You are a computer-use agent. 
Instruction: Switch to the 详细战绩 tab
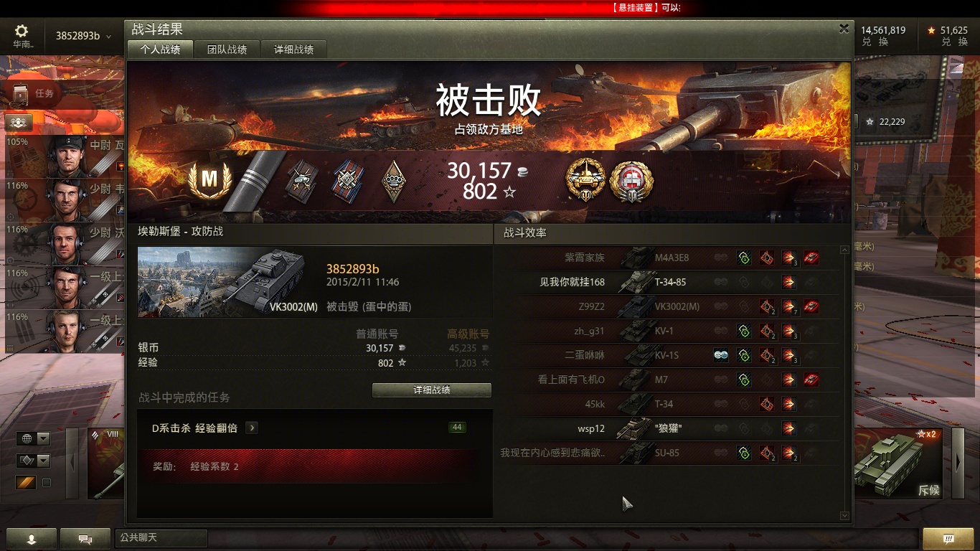(294, 50)
